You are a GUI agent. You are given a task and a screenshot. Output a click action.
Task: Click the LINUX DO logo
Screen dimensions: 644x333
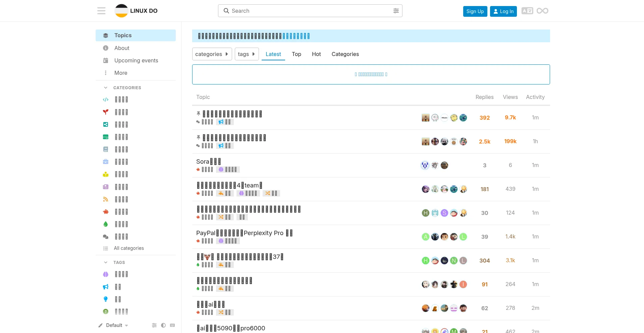(x=136, y=11)
